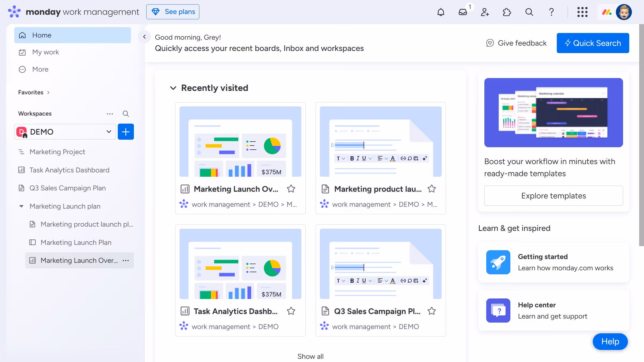Open Quick Search
644x362 pixels.
tap(593, 43)
